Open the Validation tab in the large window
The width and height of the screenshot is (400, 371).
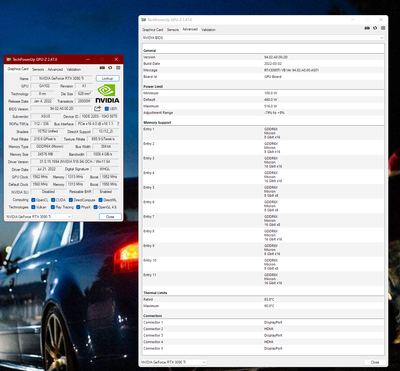click(208, 30)
